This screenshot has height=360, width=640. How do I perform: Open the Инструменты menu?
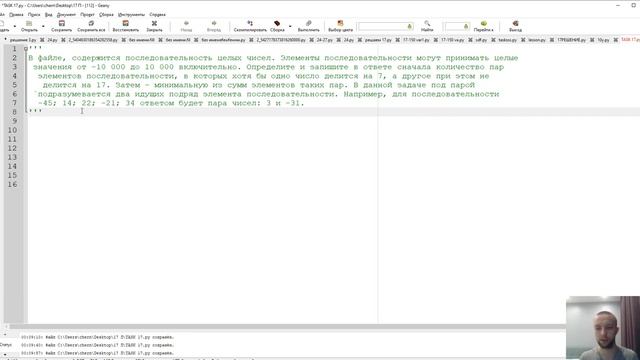coord(131,15)
